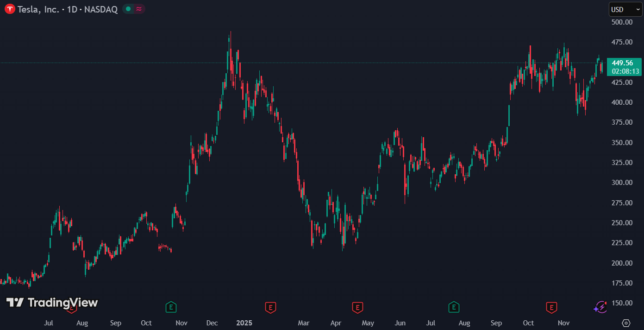644x330 pixels.
Task: Open red earnings marker between Apr and May
Action: coord(357,307)
